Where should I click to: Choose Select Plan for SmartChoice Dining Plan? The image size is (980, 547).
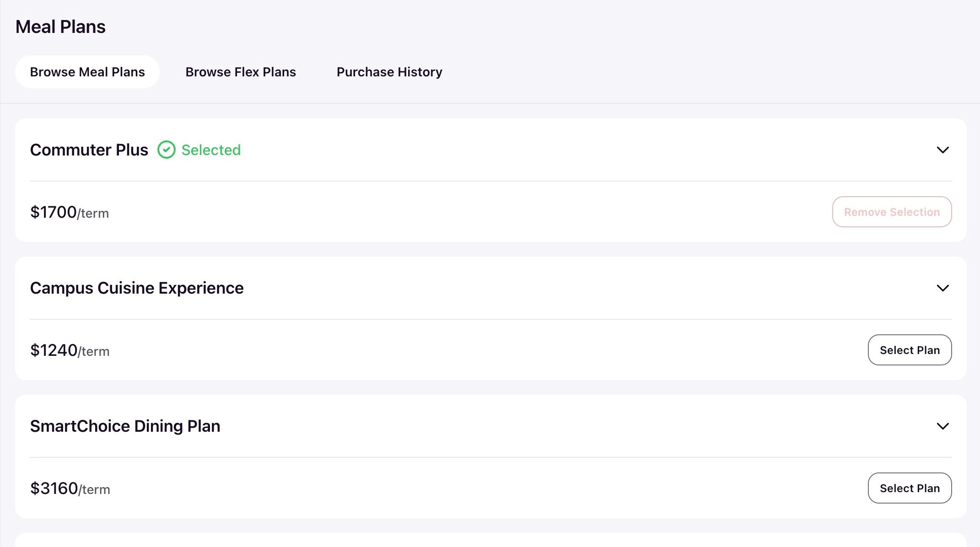[x=910, y=488]
